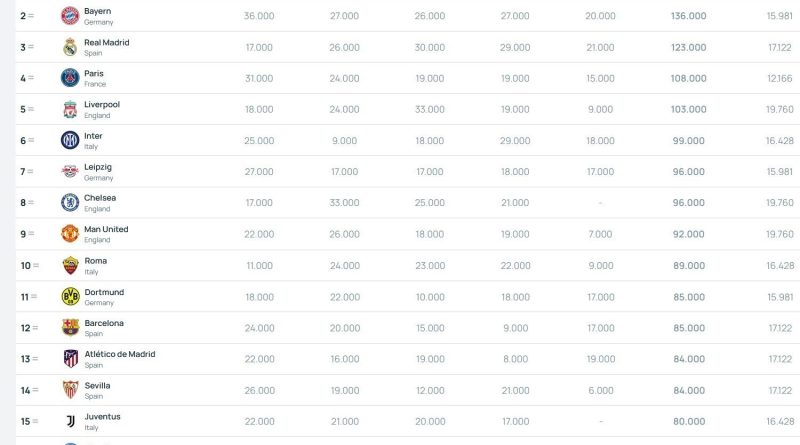This screenshot has height=445, width=800.
Task: Click the Bayern club crest icon
Action: pos(69,16)
